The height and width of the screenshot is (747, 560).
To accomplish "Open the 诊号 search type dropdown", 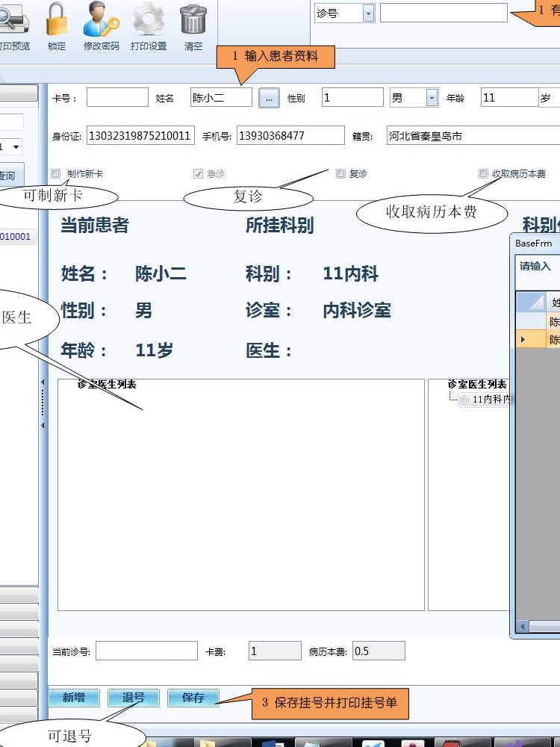I will (x=369, y=13).
